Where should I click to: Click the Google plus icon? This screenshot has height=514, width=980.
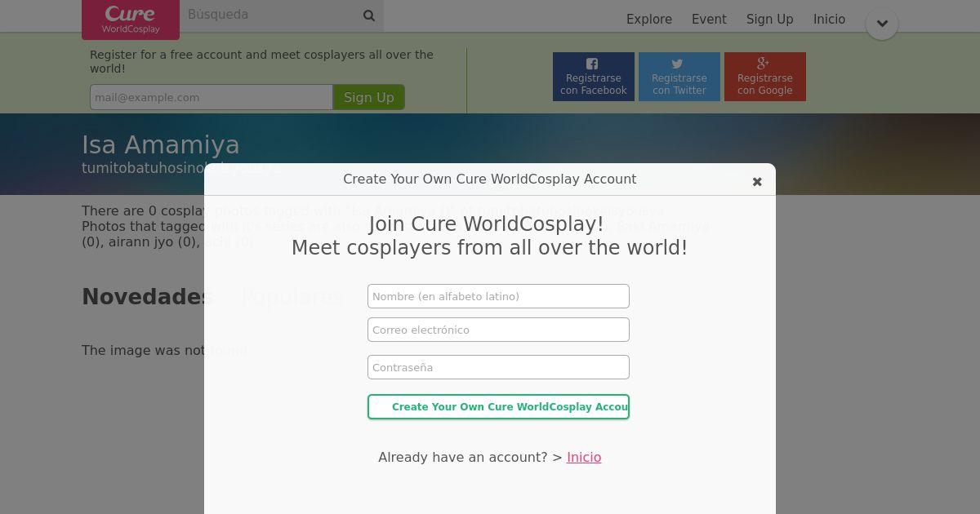[x=764, y=63]
